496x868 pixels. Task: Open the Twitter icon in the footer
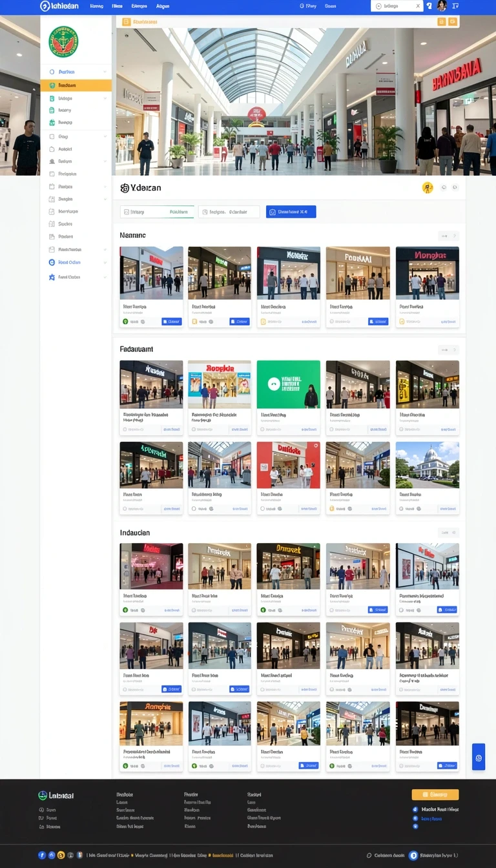(x=52, y=855)
